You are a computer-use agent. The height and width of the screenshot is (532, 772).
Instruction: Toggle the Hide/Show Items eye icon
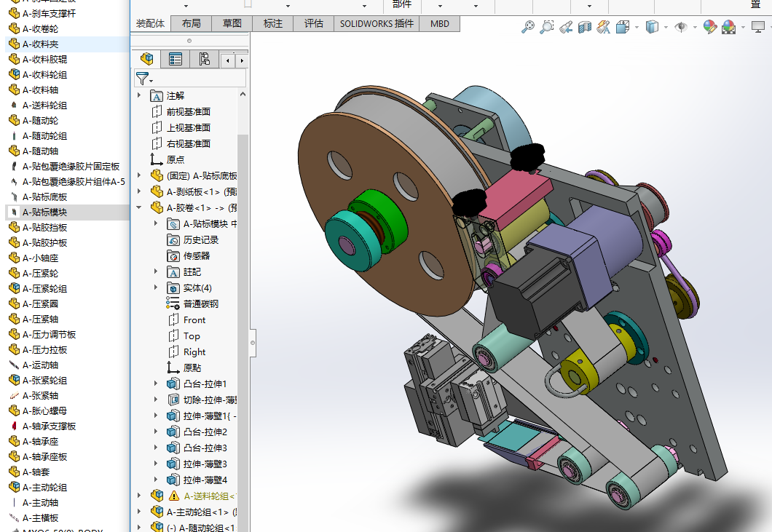pos(681,28)
